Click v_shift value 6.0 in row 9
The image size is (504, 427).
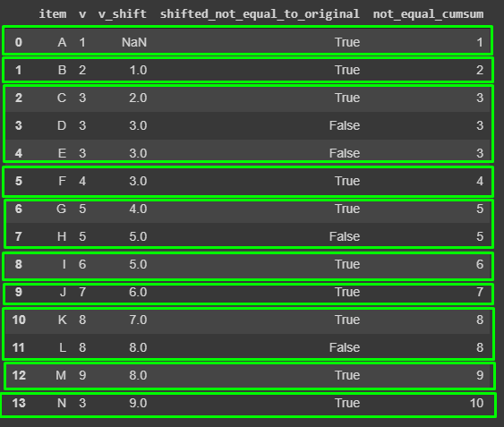(x=138, y=292)
